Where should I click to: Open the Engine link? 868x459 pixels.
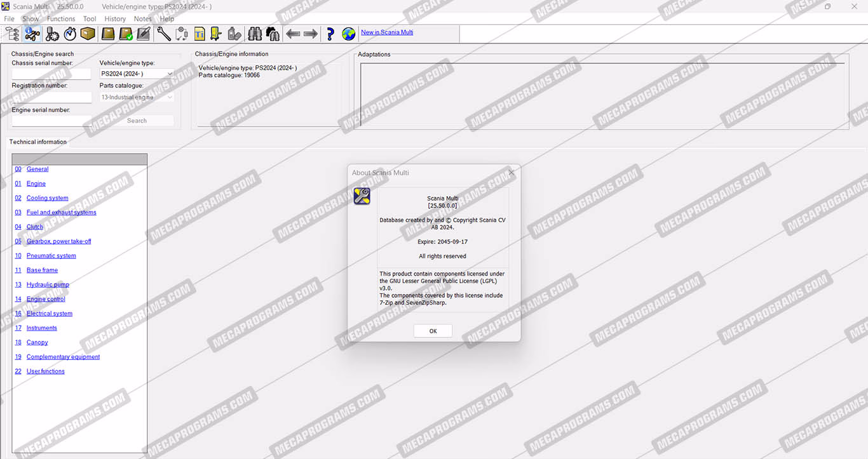36,184
